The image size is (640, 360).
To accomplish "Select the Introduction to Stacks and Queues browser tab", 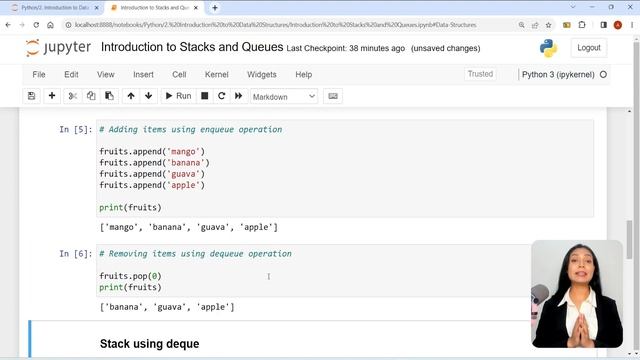I will tap(154, 8).
